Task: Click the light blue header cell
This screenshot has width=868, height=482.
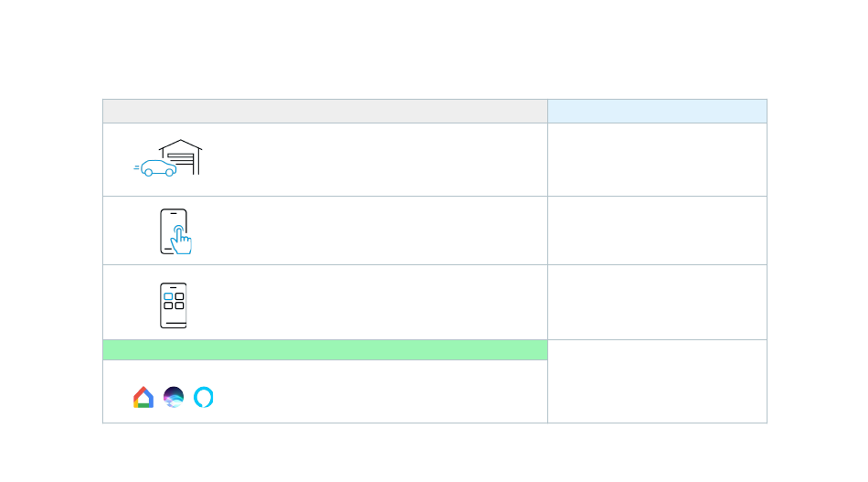Action: 657,112
